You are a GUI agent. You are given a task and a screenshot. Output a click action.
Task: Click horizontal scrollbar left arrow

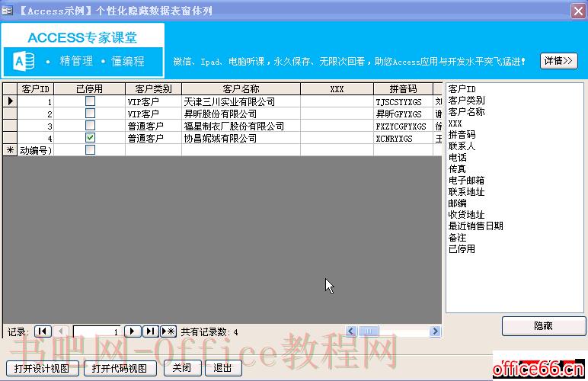(x=351, y=331)
